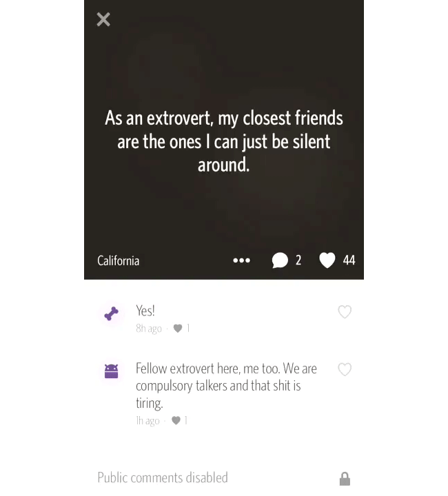This screenshot has width=448, height=496.
Task: Click the "Public comments disabled" field
Action: [x=224, y=478]
